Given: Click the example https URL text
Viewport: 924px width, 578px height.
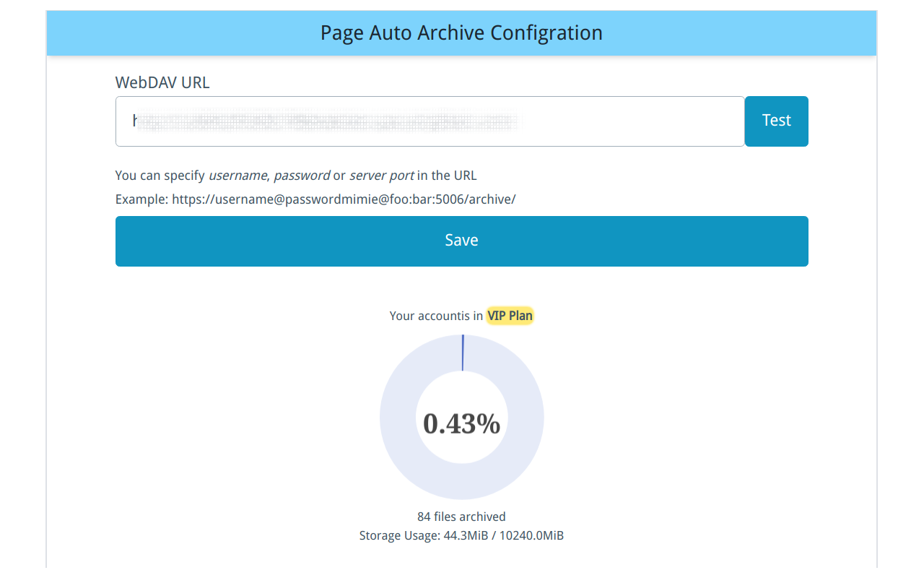Looking at the screenshot, I should 344,199.
